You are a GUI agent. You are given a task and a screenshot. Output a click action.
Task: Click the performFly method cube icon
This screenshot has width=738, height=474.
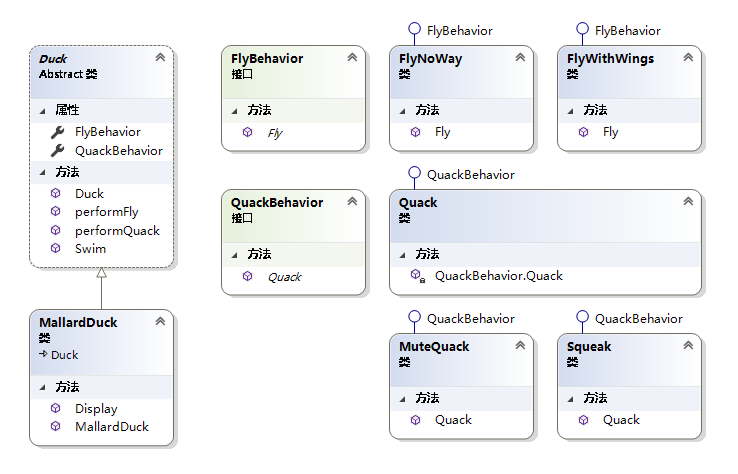[x=57, y=212]
